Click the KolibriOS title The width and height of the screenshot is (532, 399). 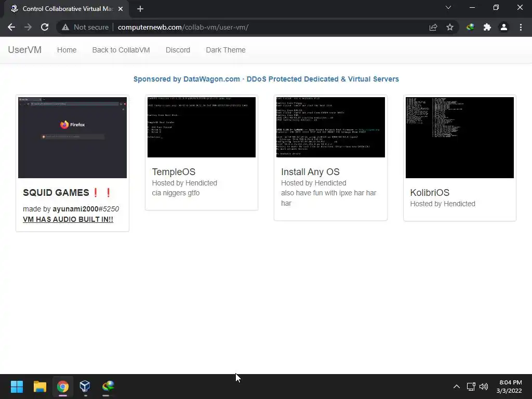click(x=430, y=193)
